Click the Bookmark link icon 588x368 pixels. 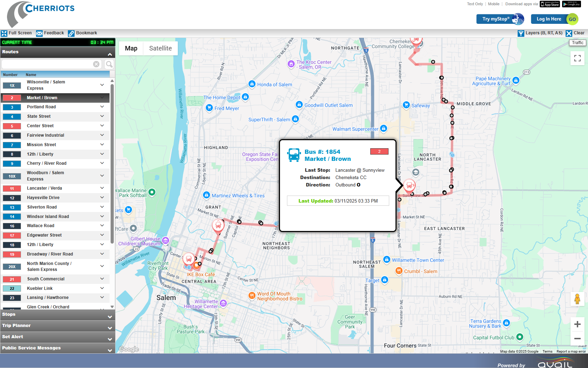click(71, 33)
